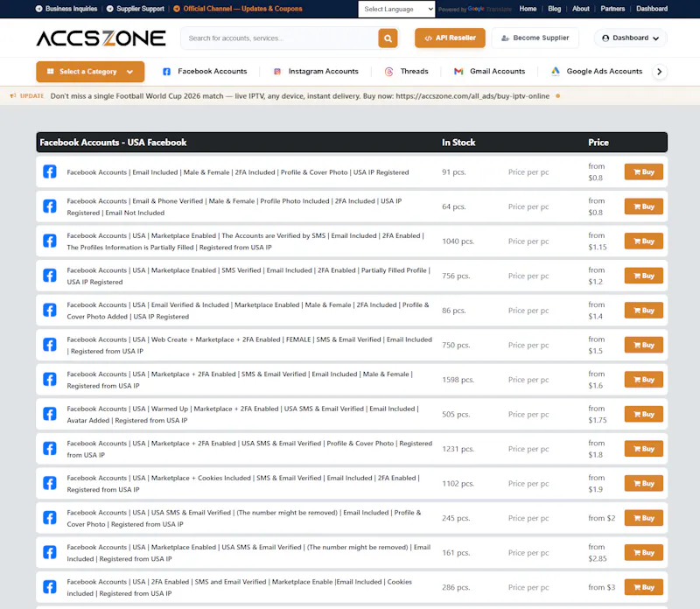The width and height of the screenshot is (700, 609).
Task: Click Facebook icon of the 750 pcs. row
Action: pyautogui.click(x=50, y=345)
